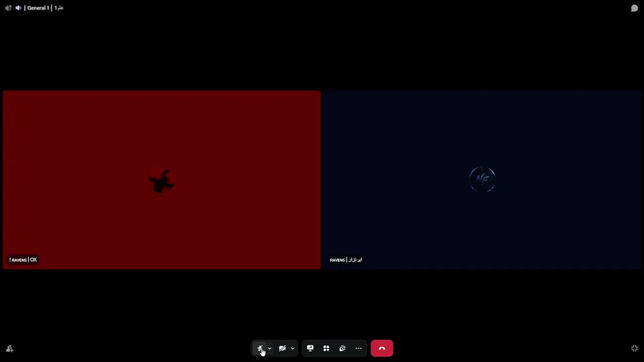The image size is (644, 362).
Task: Open microphone input options arrow
Action: 270,348
